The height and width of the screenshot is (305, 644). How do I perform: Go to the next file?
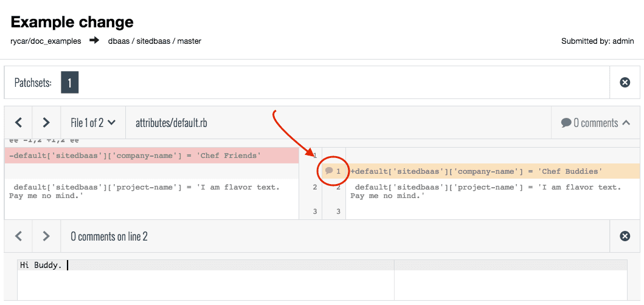click(x=46, y=123)
